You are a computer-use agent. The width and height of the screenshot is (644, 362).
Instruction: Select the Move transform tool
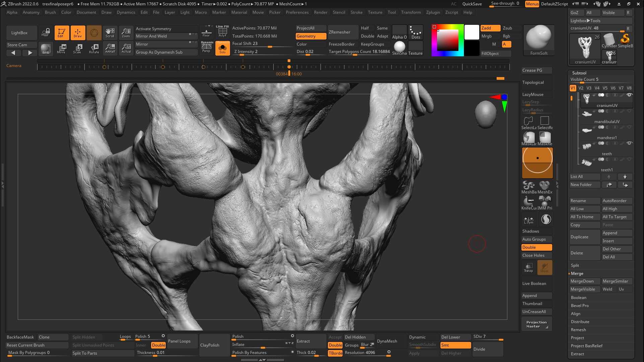click(61, 49)
